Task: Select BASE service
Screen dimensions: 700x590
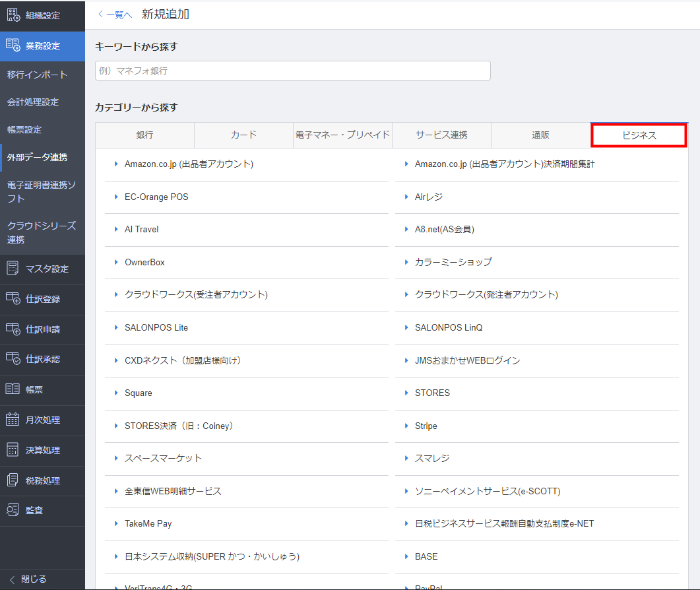Action: 426,556
